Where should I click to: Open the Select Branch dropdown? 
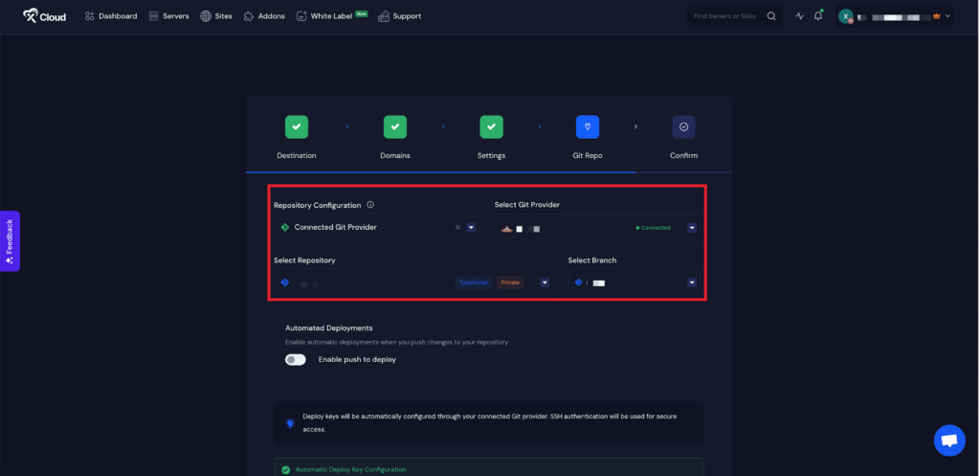(x=691, y=283)
